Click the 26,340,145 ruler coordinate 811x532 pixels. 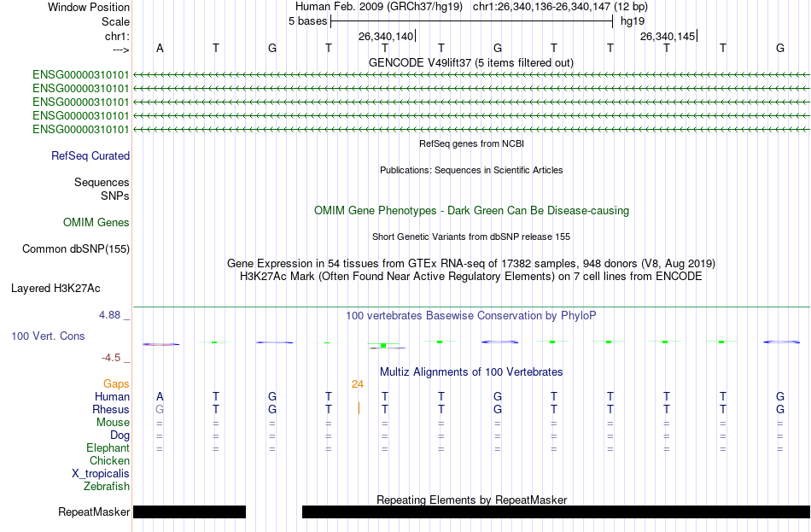[x=668, y=36]
